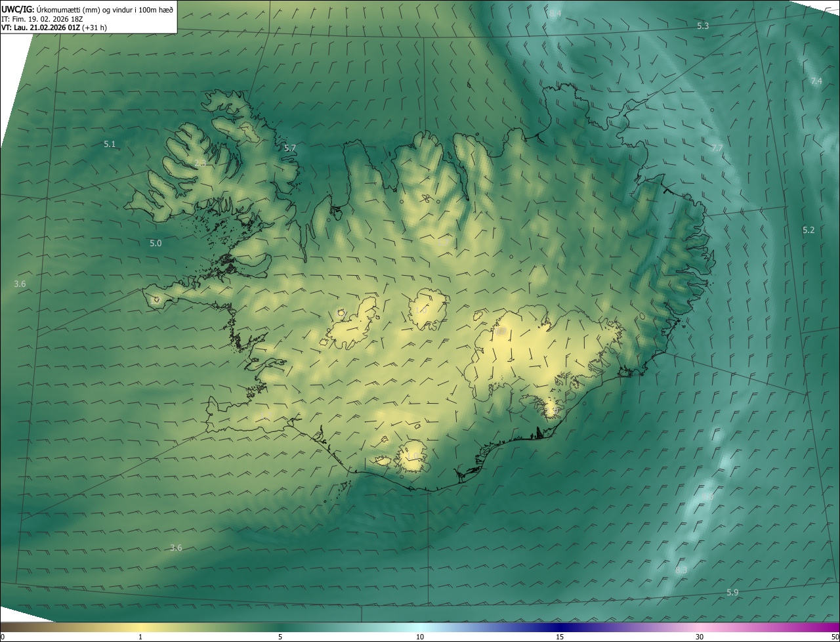840x642 pixels.
Task: Click the 5.9 value label on map
Action: pos(732,592)
